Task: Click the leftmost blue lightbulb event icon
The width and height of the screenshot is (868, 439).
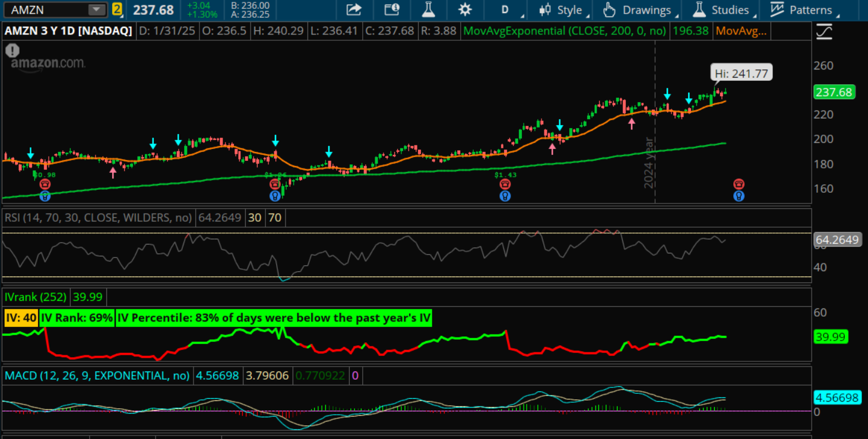Action: (x=45, y=195)
